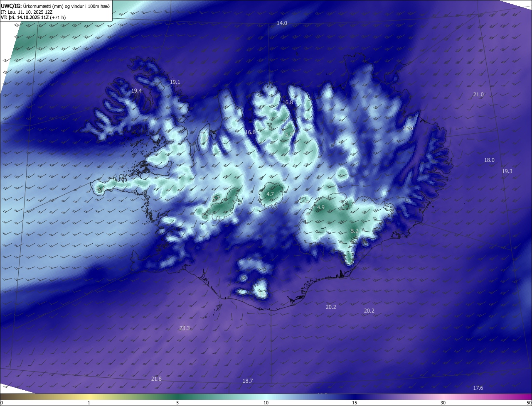Click the 4.9 value on Vatnajökull
532x406 pixels.
coord(321,207)
